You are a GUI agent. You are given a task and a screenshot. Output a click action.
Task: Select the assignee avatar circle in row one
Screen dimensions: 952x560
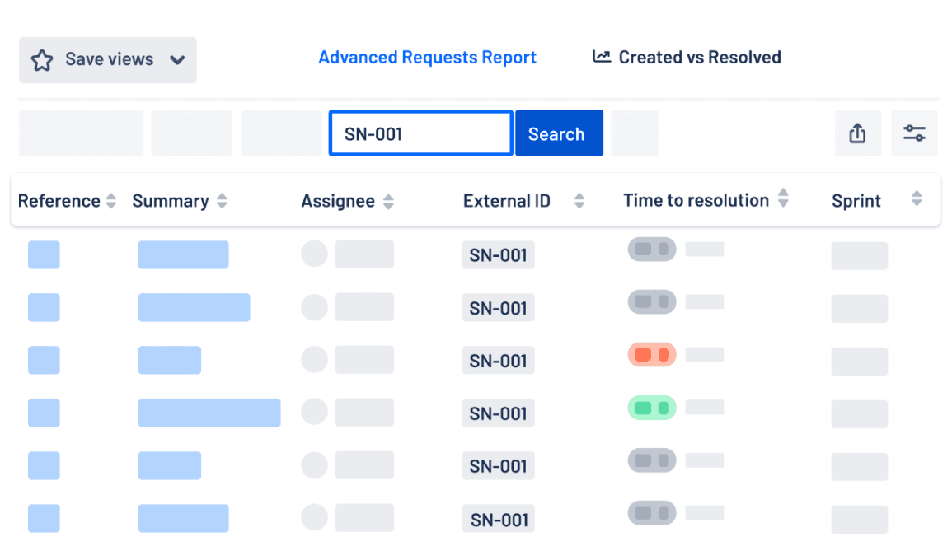pyautogui.click(x=314, y=254)
